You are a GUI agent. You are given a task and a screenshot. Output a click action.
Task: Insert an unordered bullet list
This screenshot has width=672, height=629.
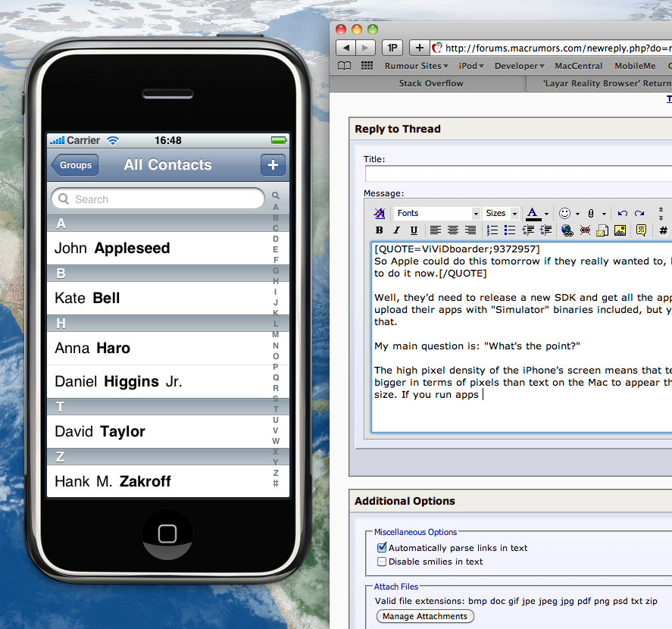point(510,230)
